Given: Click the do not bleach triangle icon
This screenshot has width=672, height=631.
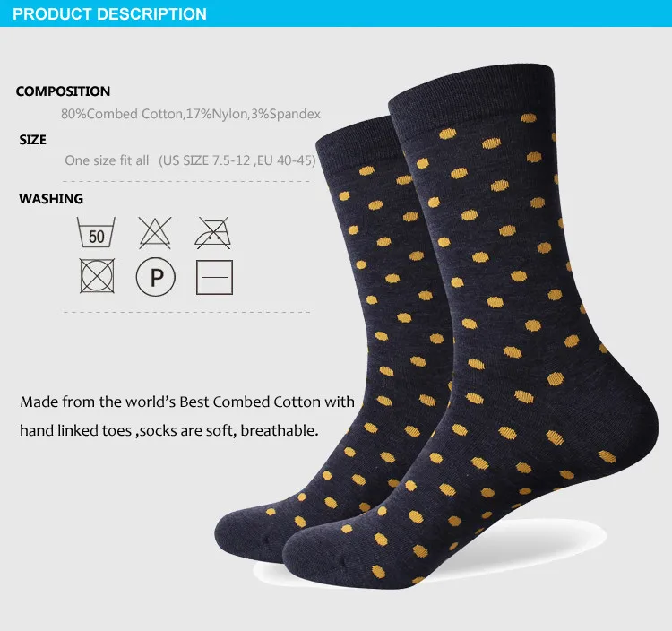Looking at the screenshot, I should 155,232.
